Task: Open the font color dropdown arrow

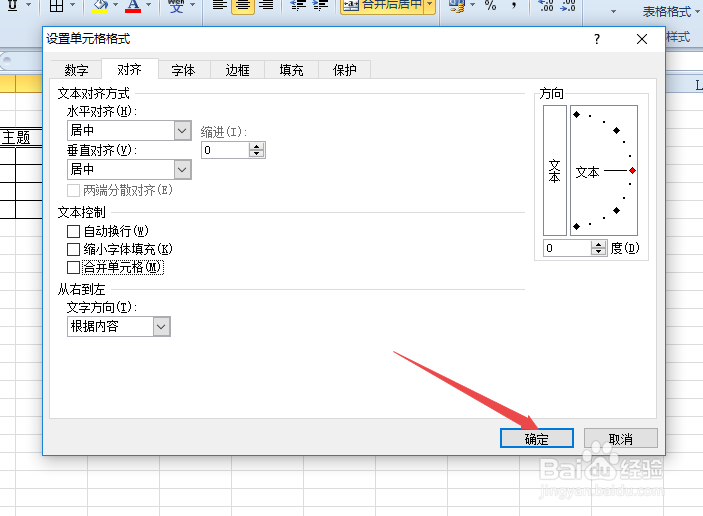Action: [x=148, y=5]
